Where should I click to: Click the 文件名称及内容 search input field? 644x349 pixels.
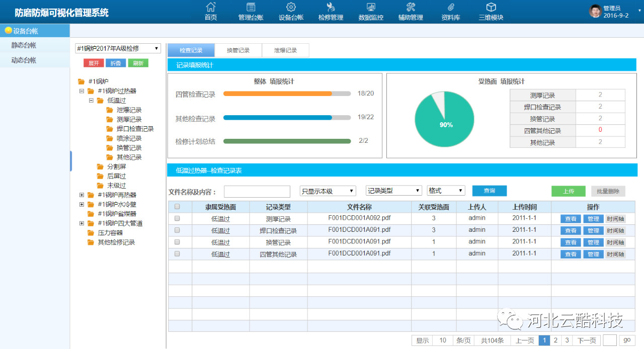pyautogui.click(x=257, y=192)
